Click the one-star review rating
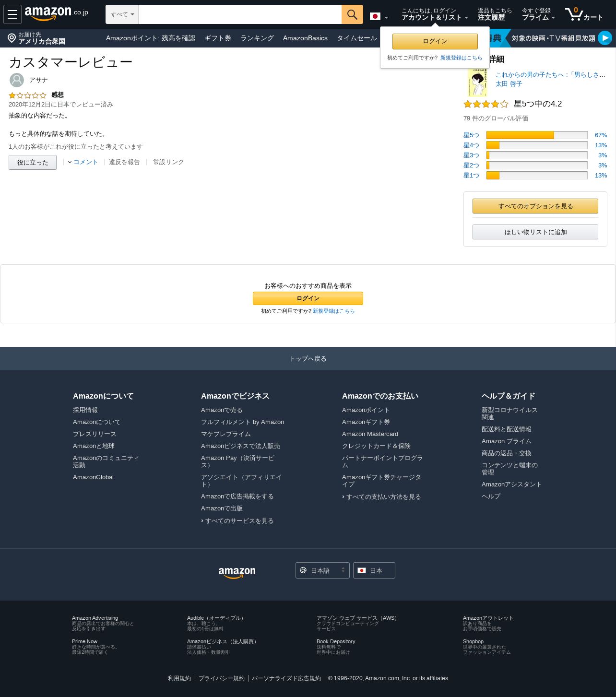The width and height of the screenshot is (616, 697). coord(27,95)
